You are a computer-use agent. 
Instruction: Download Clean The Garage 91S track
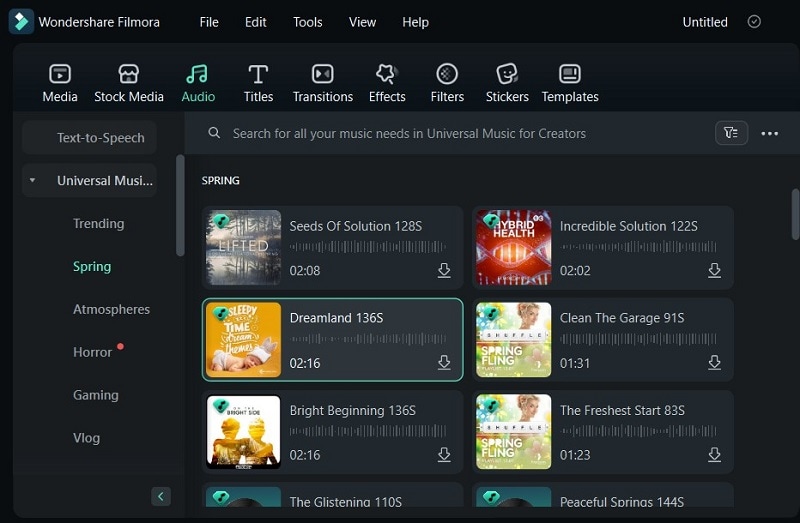coord(714,363)
